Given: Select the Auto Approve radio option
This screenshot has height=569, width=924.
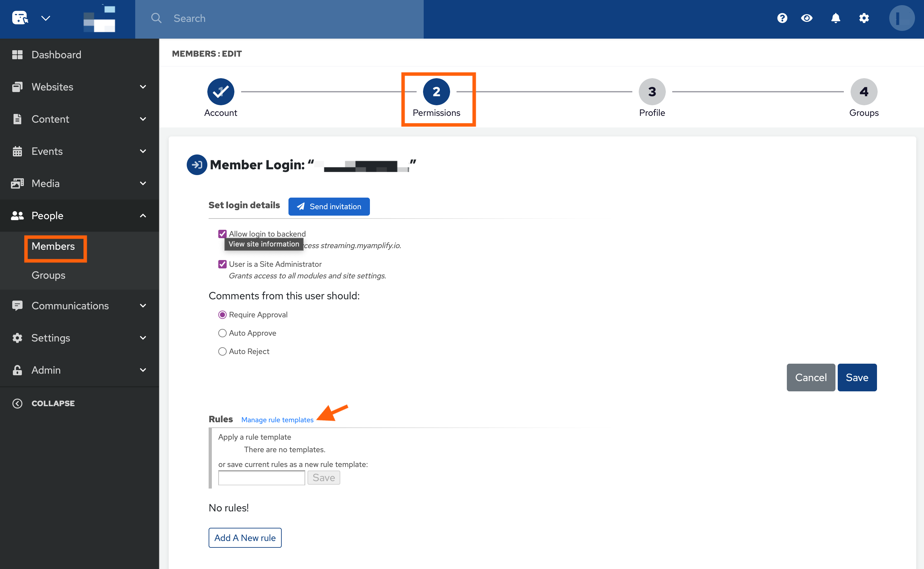Looking at the screenshot, I should [x=222, y=333].
